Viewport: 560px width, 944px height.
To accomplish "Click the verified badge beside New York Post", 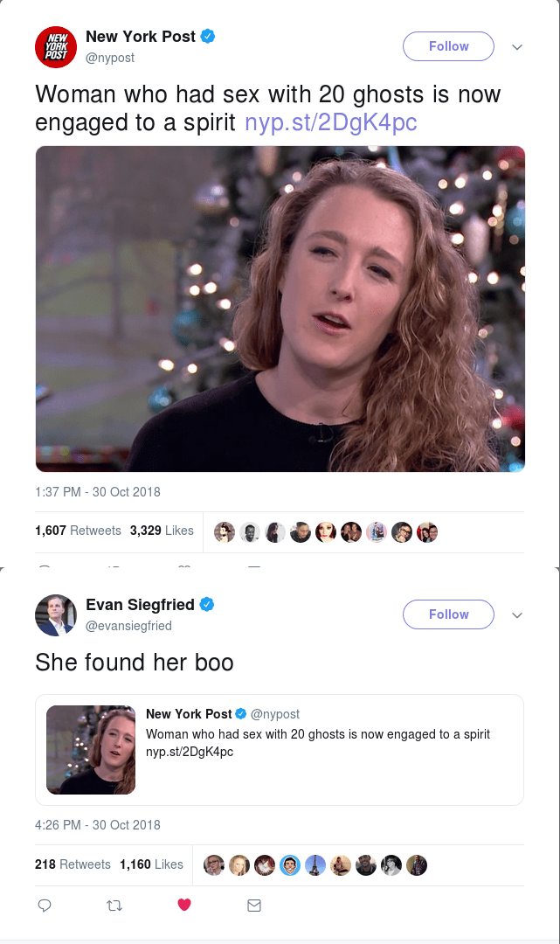I will tap(208, 37).
